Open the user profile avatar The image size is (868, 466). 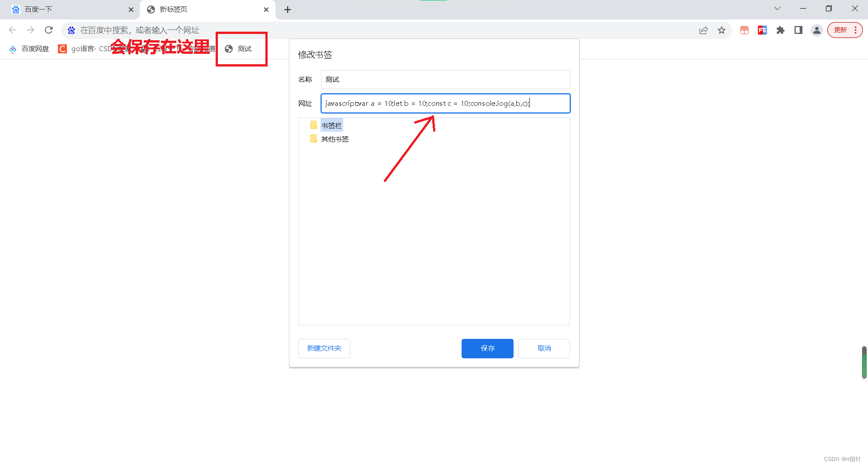click(816, 30)
